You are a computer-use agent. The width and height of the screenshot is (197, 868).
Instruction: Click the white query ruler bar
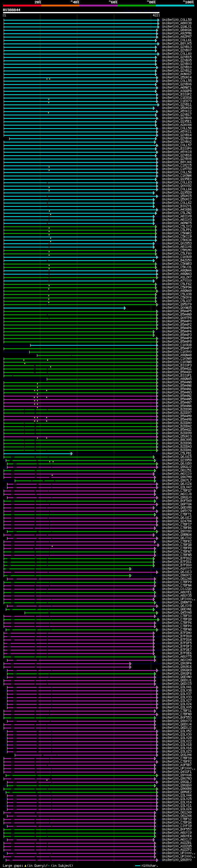(x=81, y=12)
